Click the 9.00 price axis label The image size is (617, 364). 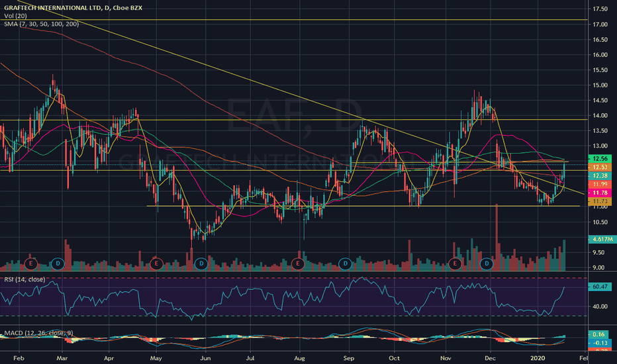(599, 267)
